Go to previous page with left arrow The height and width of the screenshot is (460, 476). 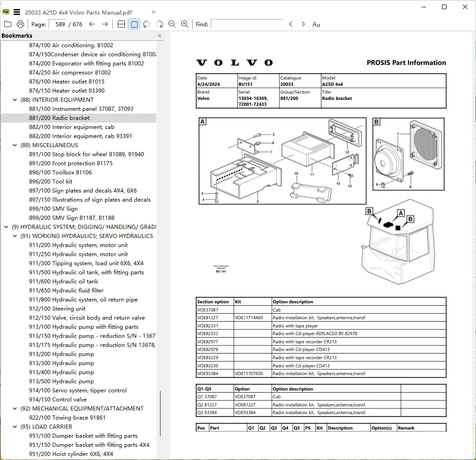coord(92,24)
